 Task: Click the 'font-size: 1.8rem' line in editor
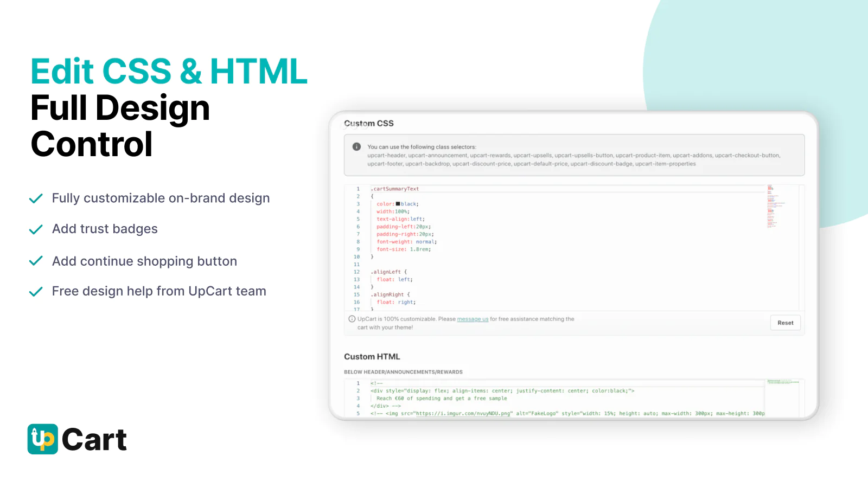coord(403,249)
